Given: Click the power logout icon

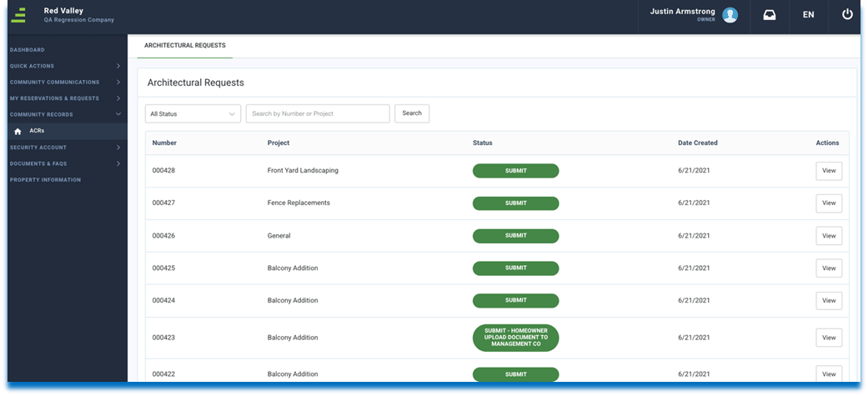Looking at the screenshot, I should point(847,15).
